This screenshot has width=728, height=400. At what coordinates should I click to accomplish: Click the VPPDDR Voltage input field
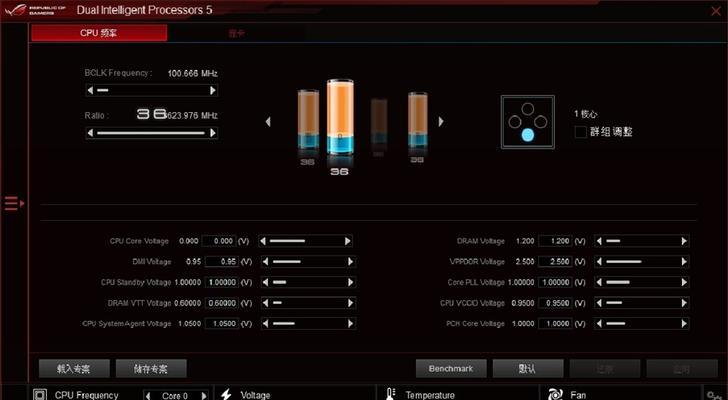point(555,261)
